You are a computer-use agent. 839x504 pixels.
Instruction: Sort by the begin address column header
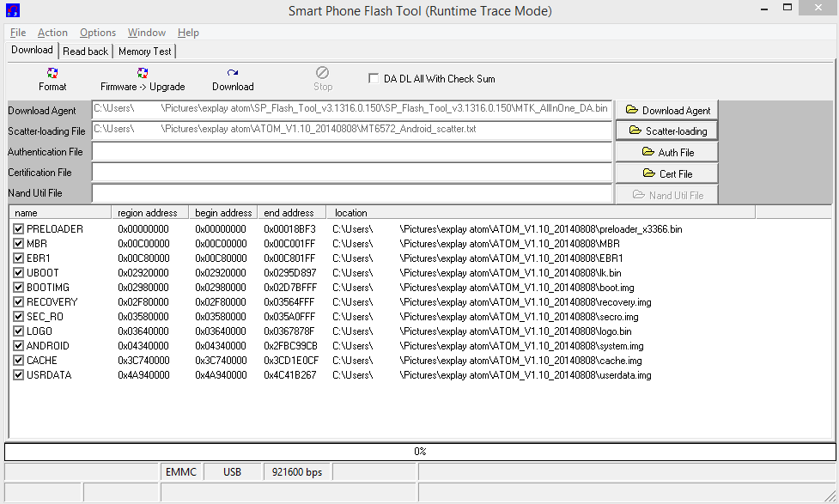click(x=223, y=212)
